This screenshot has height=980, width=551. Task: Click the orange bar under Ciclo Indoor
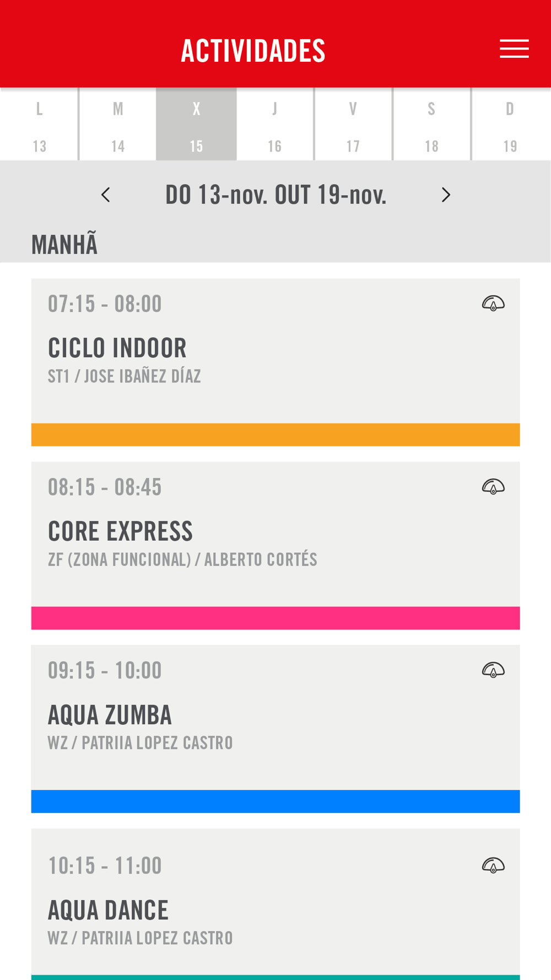(275, 435)
